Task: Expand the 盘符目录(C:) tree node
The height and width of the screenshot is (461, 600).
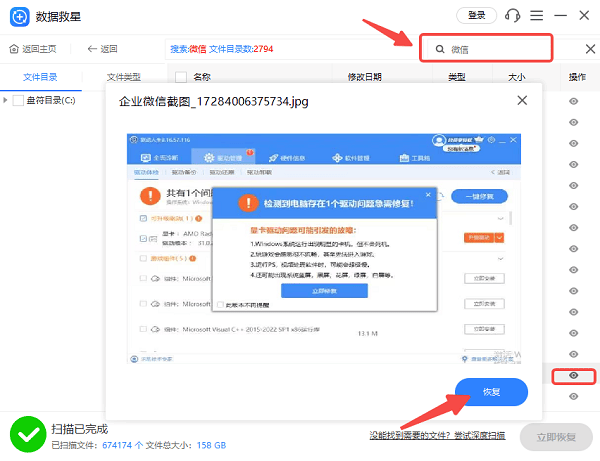Action: pos(6,100)
